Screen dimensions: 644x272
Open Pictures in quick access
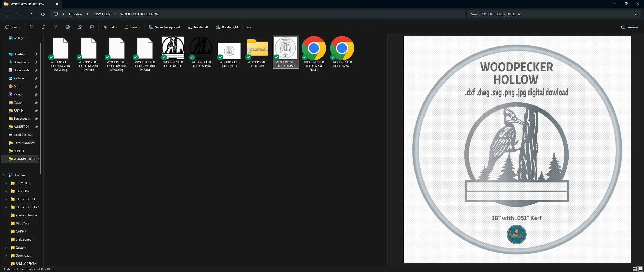(x=19, y=78)
